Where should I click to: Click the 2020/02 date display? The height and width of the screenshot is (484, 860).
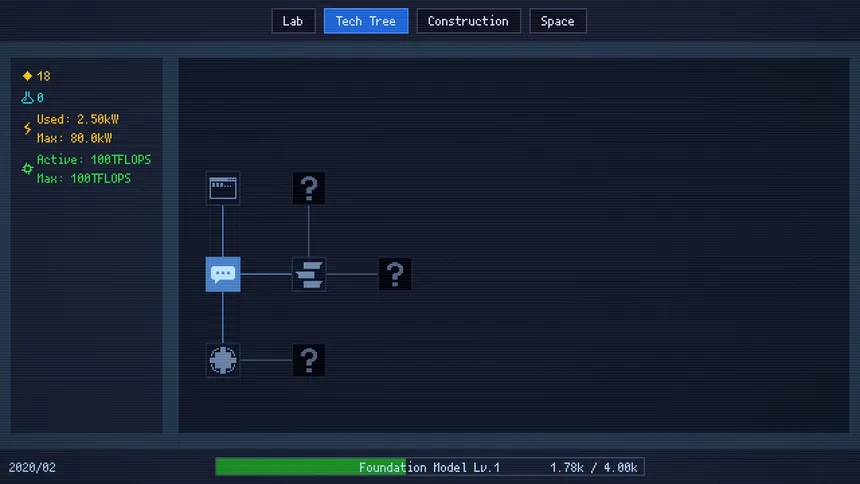[x=33, y=467]
